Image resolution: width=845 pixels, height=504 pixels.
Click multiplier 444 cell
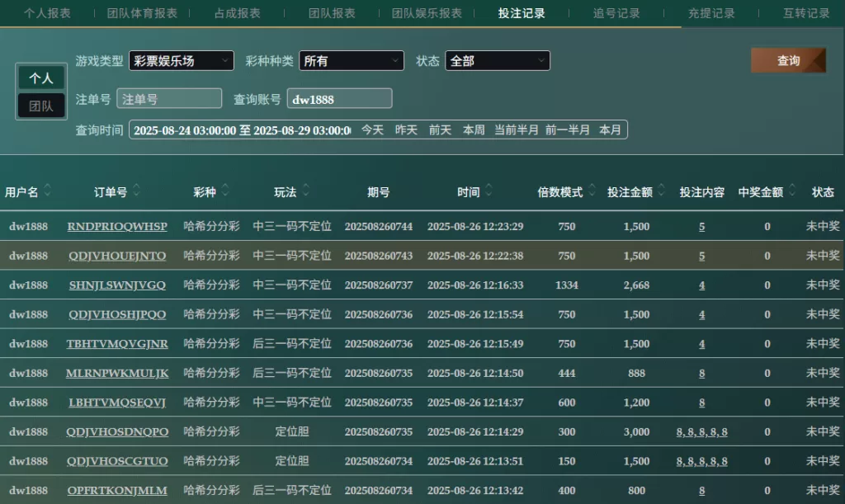pos(566,373)
